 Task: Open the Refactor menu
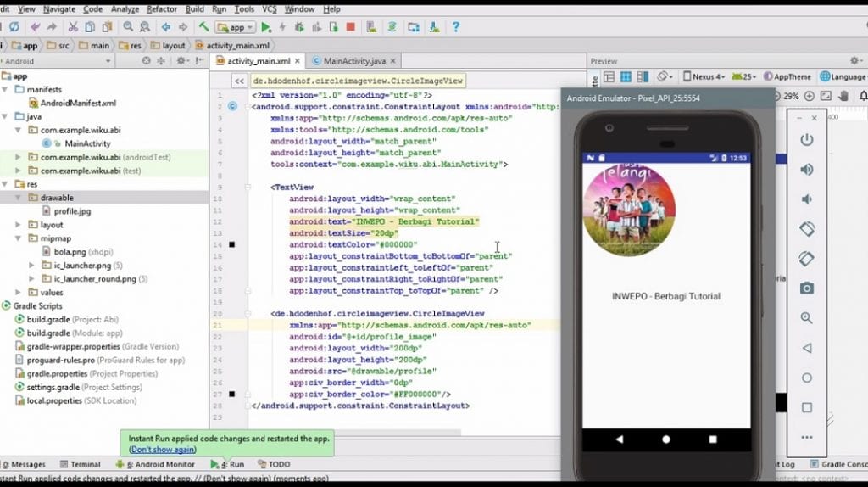click(162, 8)
